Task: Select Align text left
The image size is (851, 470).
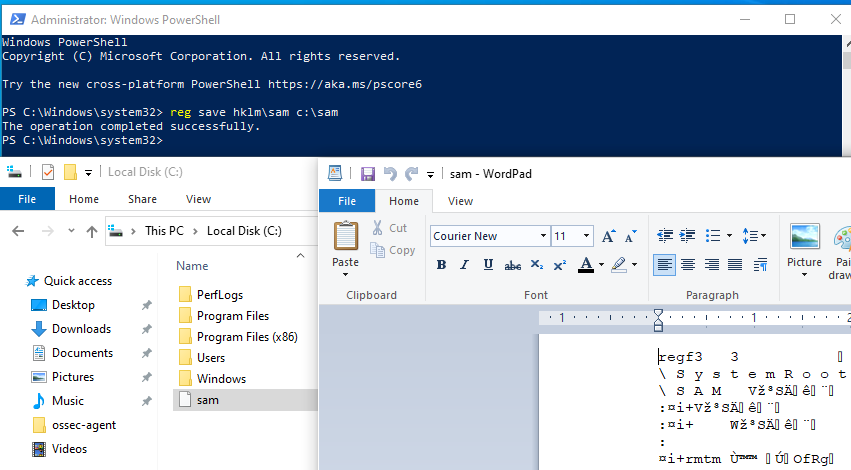Action: tap(664, 265)
